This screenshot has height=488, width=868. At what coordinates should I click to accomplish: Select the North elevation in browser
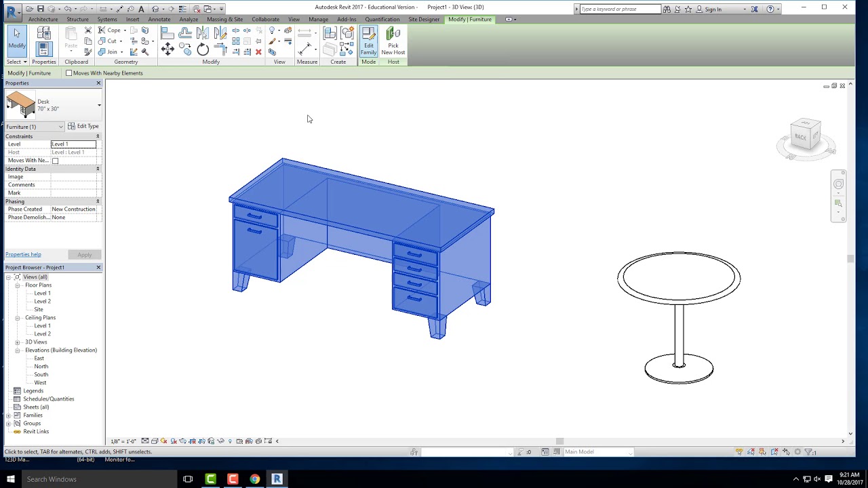click(41, 367)
